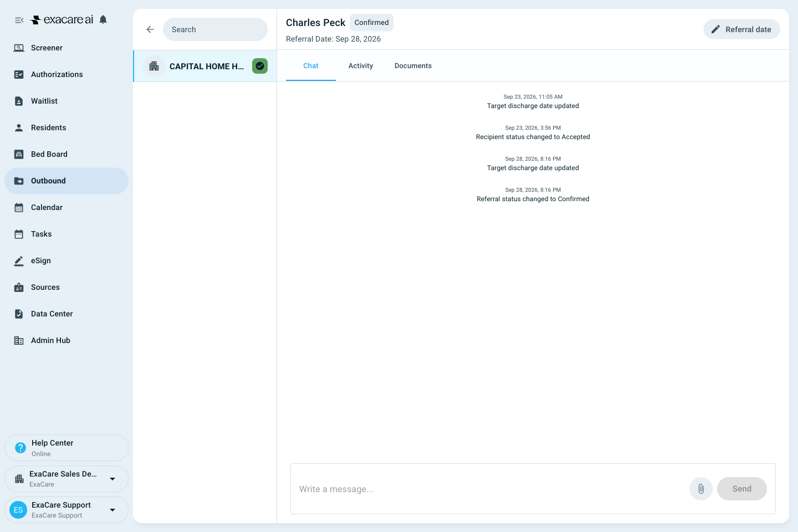Screen dimensions: 798x532
Task: Switch to the Documents tab
Action: 413,66
